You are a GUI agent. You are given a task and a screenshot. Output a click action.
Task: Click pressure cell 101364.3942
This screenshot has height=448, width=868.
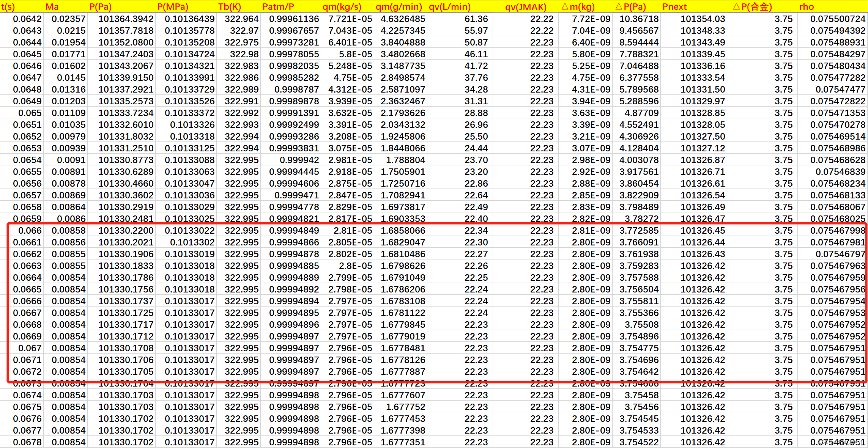tap(126, 19)
